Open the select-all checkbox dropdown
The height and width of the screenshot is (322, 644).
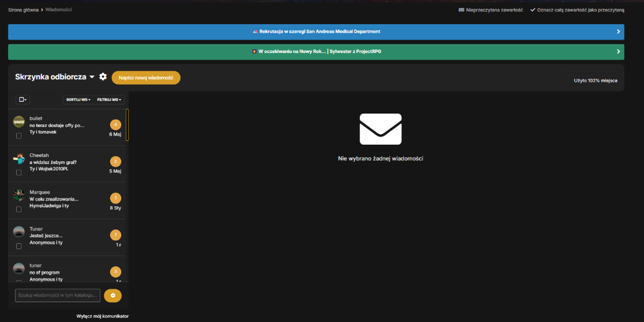pos(23,99)
